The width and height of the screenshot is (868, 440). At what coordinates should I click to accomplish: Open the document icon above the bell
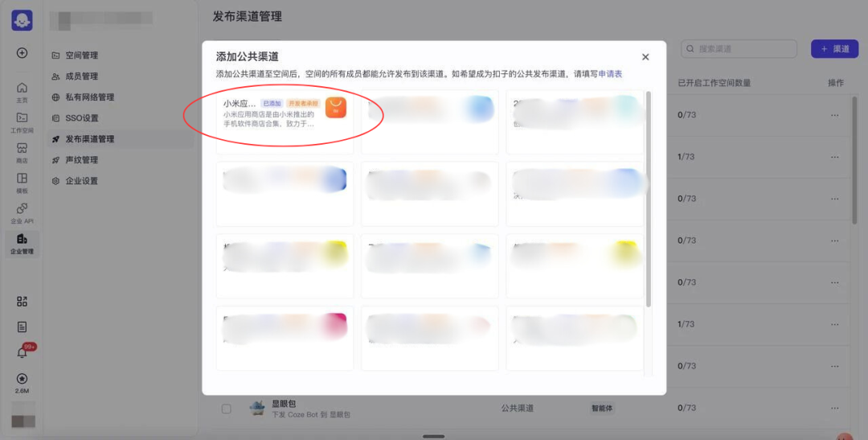(23, 327)
